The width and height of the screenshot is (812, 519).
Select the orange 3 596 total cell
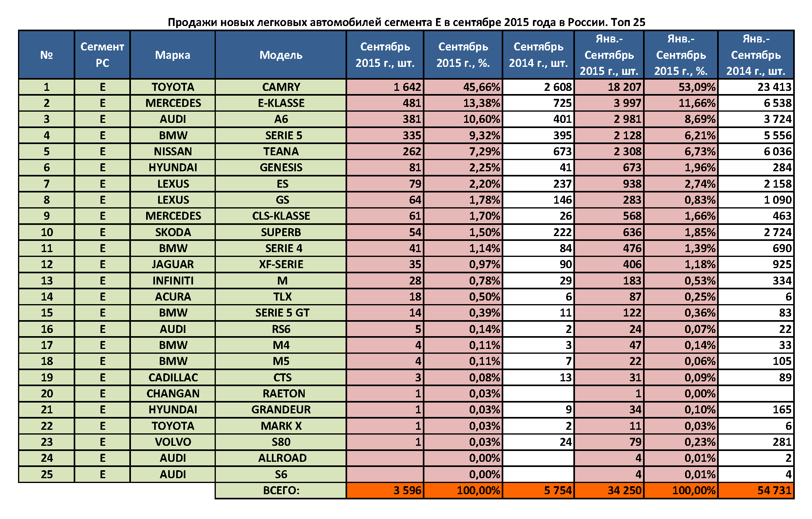[x=385, y=490]
